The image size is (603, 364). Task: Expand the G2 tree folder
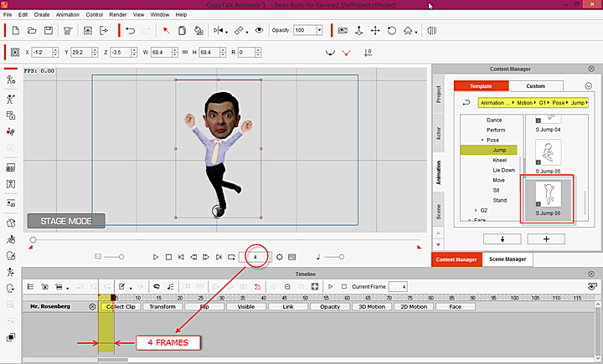pyautogui.click(x=475, y=210)
